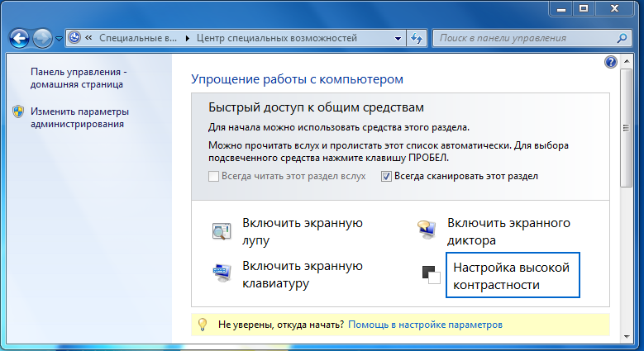The width and height of the screenshot is (644, 351).
Task: Click the Control Panel icon in address bar
Action: coord(74,38)
